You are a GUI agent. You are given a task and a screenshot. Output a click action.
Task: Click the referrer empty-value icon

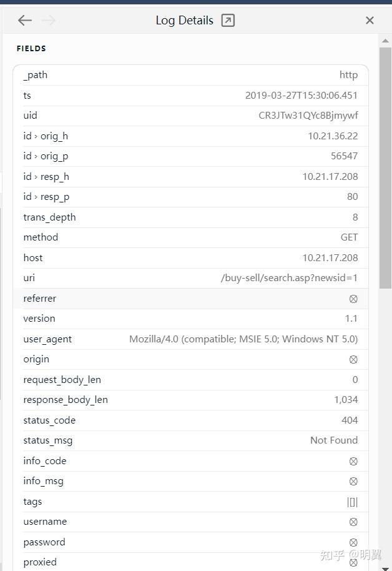353,299
